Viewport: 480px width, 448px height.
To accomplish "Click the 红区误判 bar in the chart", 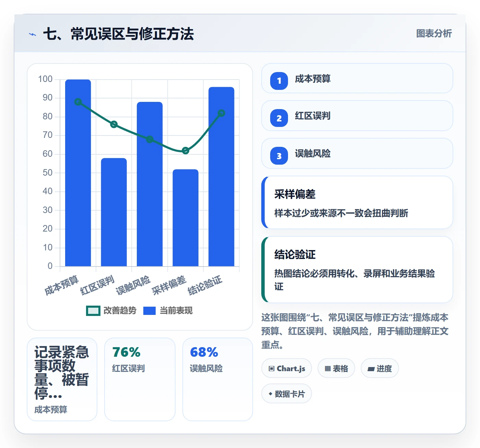I will 114,212.
